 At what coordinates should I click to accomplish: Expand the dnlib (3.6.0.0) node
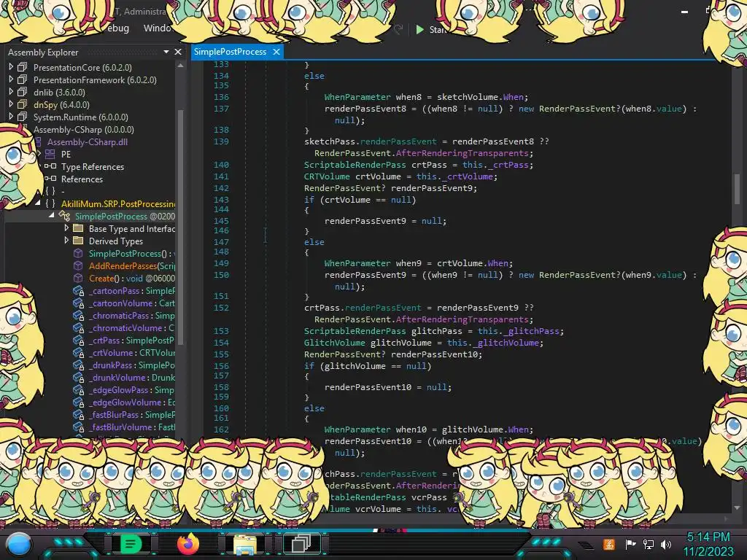11,92
